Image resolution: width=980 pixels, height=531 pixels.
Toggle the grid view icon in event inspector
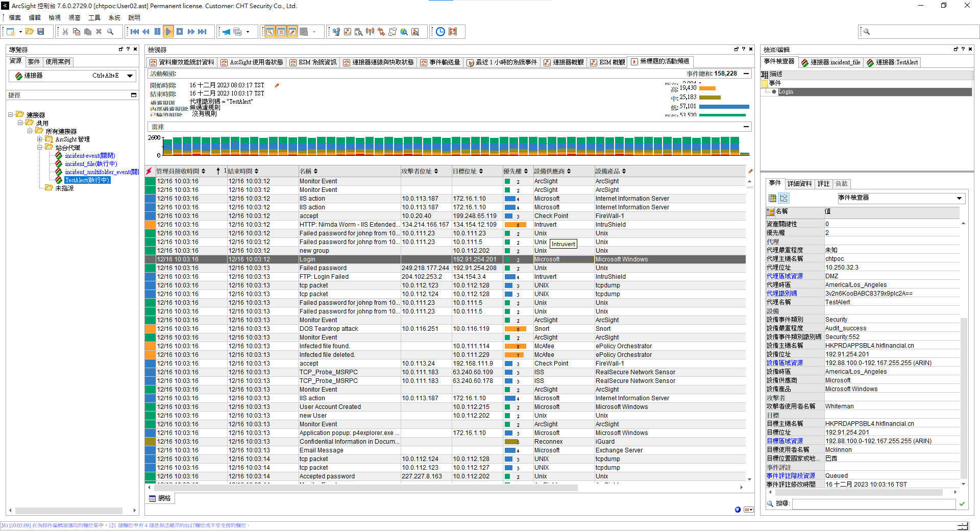pyautogui.click(x=772, y=198)
